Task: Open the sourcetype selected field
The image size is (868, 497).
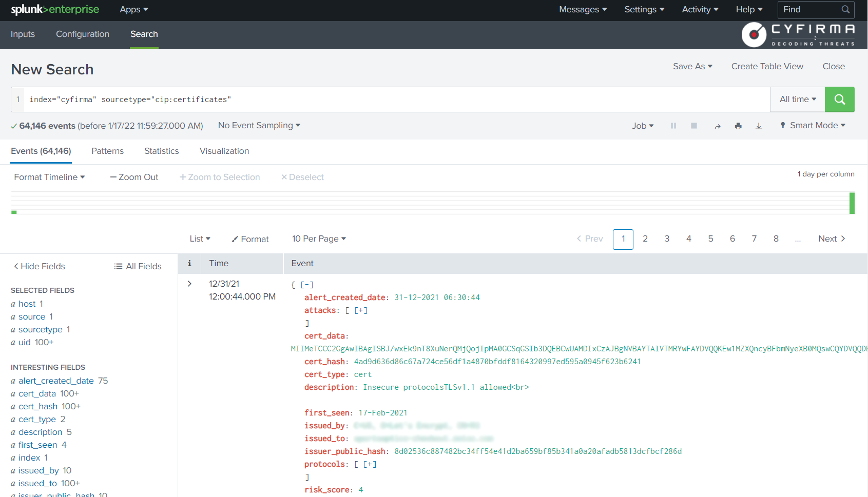Action: (41, 329)
